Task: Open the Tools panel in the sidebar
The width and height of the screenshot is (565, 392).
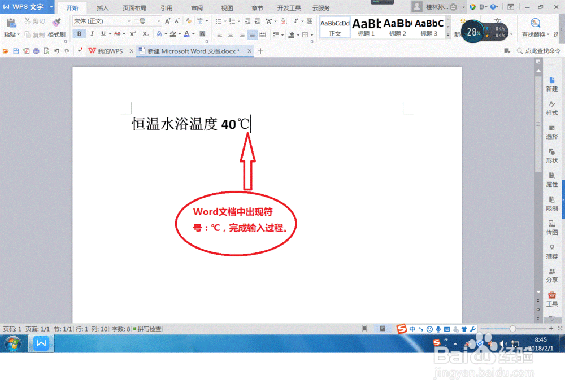Action: pyautogui.click(x=551, y=299)
